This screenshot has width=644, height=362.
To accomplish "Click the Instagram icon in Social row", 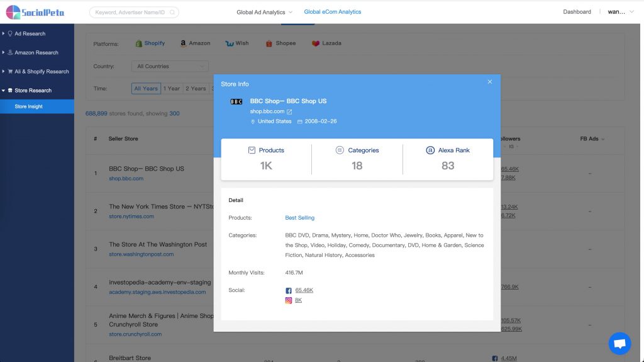I will click(x=289, y=300).
